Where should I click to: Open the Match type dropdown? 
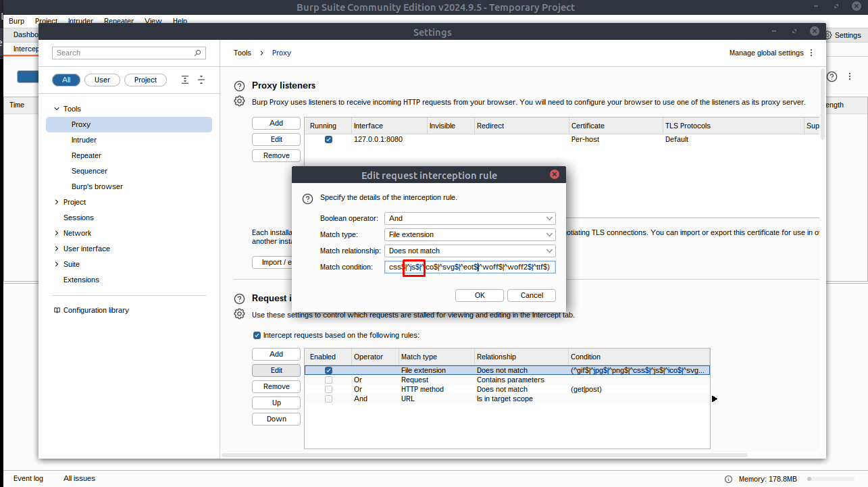pyautogui.click(x=469, y=234)
